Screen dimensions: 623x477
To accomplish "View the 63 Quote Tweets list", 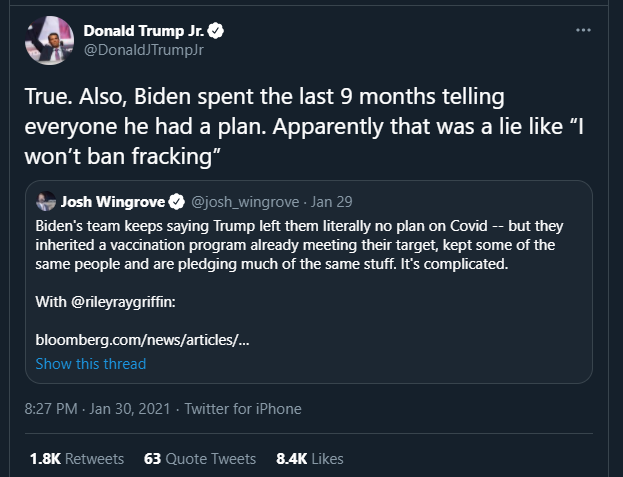I will pos(200,459).
